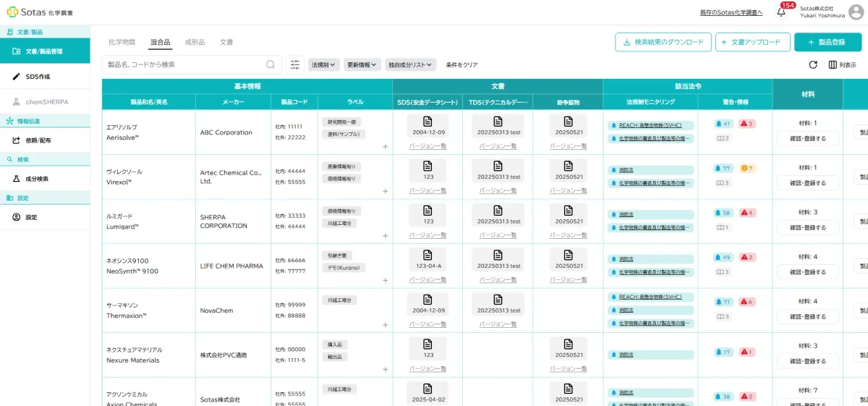
Task: Click 条件をクリア to reset filters
Action: (x=461, y=65)
